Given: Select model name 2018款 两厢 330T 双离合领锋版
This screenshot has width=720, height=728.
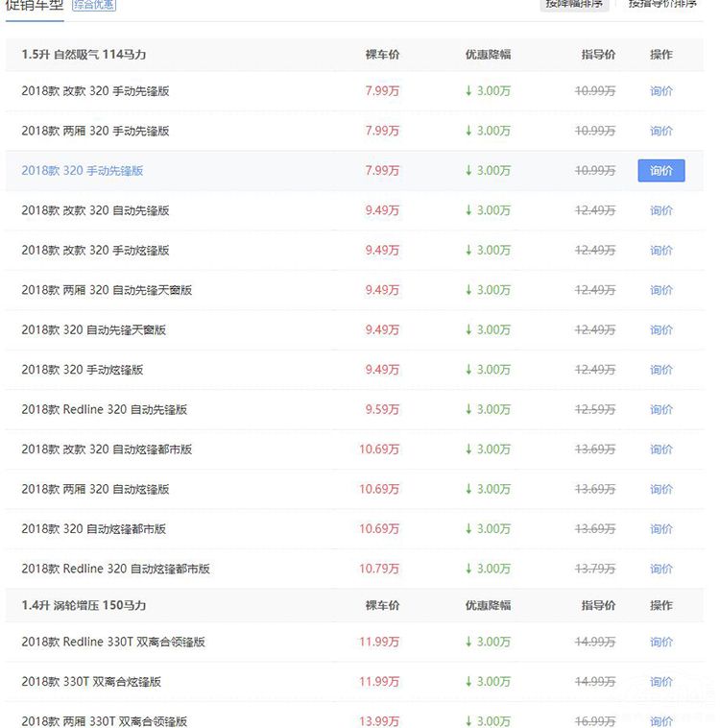Looking at the screenshot, I should click(105, 721).
